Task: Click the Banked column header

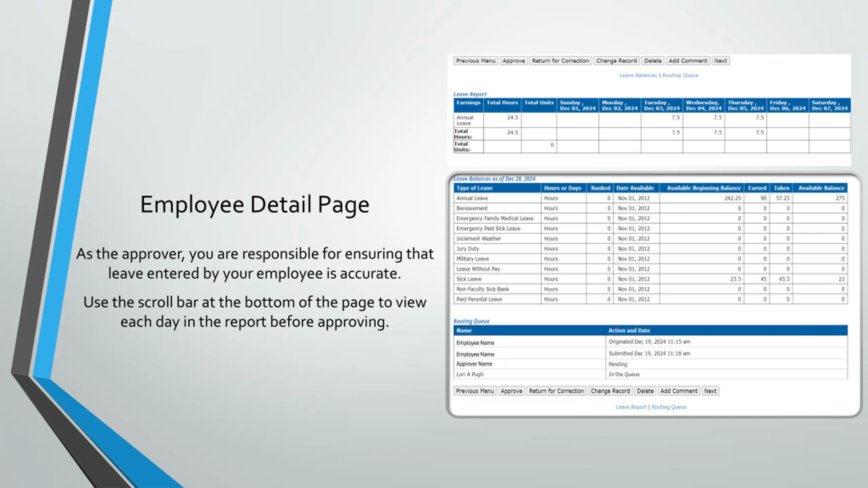Action: (x=600, y=188)
